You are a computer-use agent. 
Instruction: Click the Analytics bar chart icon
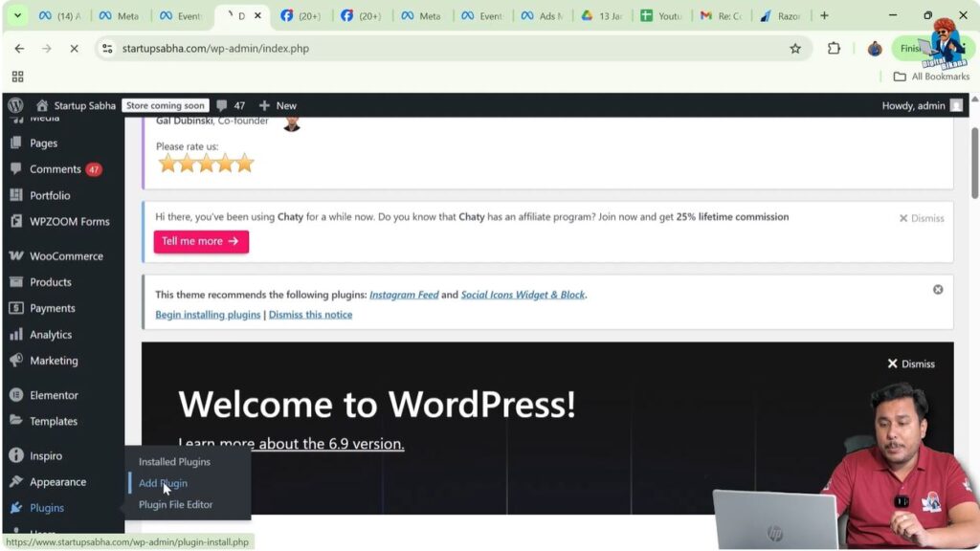coord(16,334)
